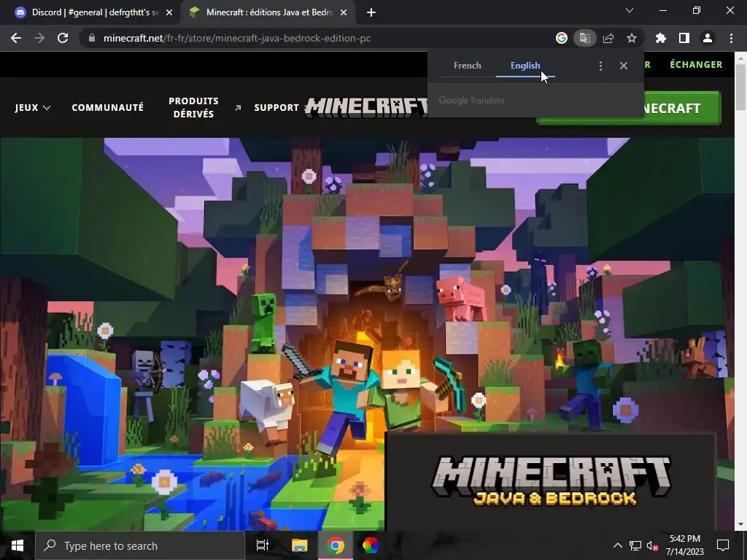747x560 pixels.
Task: Open File Explorer from the taskbar
Action: point(299,545)
